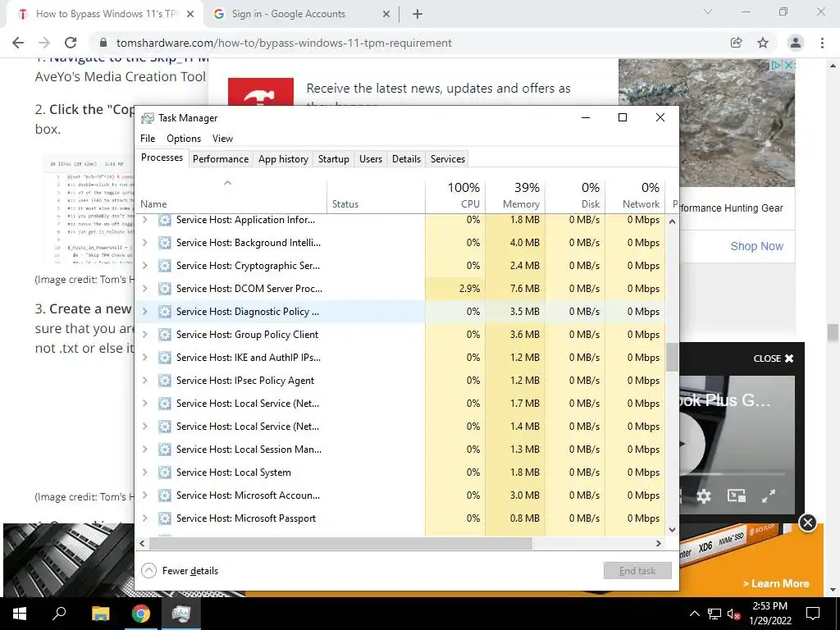
Task: Expand floating video to fullscreen
Action: coord(769,496)
